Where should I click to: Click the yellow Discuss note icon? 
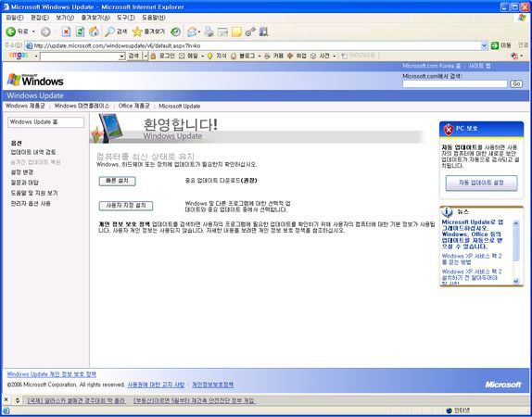pyautogui.click(x=236, y=32)
